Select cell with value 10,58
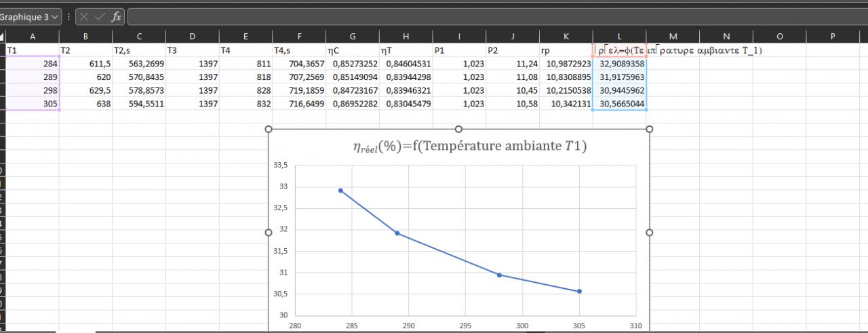Screen dimensions: 868x333 click(x=513, y=104)
